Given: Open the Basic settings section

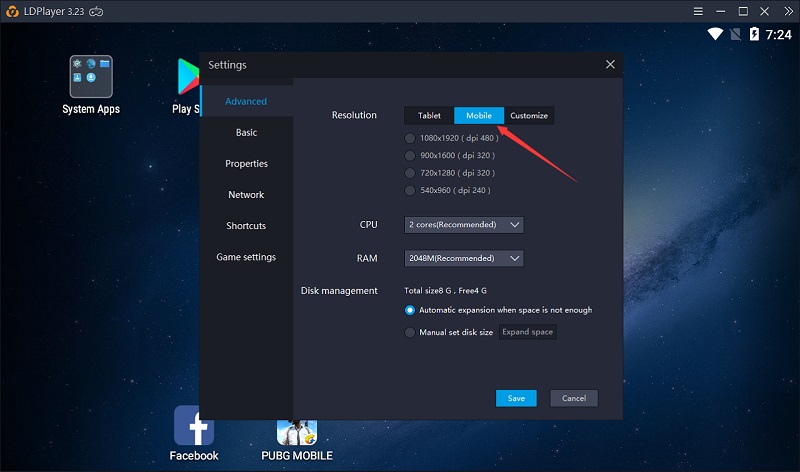Looking at the screenshot, I should (246, 132).
